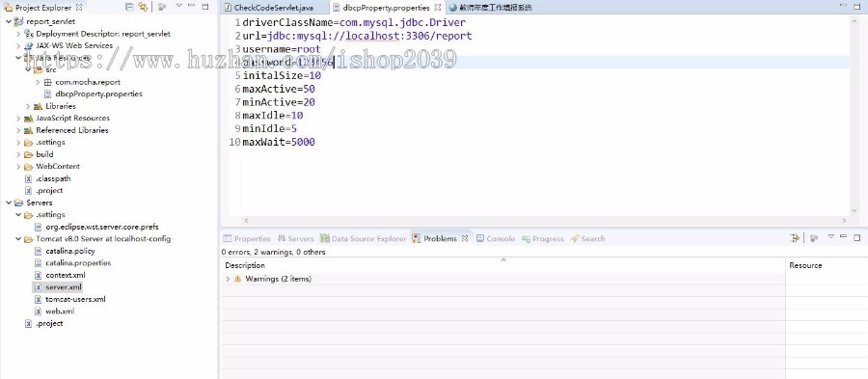This screenshot has width=868, height=379.
Task: Select the Problems view tab
Action: tap(435, 239)
